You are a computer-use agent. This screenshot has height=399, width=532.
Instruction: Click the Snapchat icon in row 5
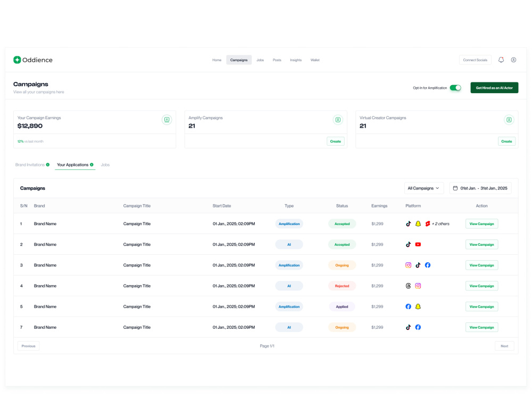click(418, 306)
